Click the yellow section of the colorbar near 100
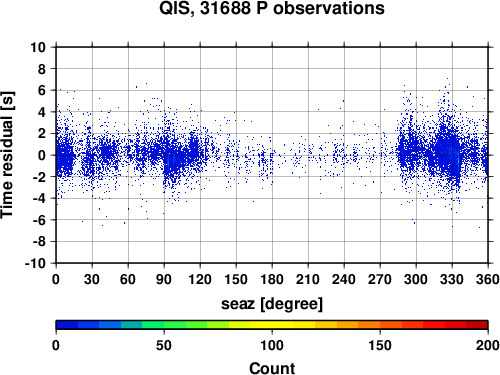Viewport: 500px width, 375px height. pyautogui.click(x=272, y=325)
